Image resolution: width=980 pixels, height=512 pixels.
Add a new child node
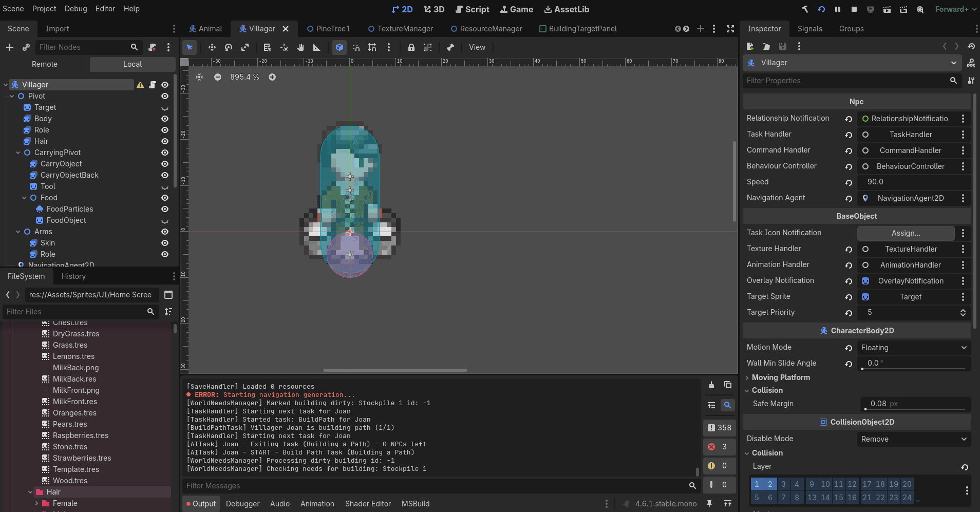(10, 47)
